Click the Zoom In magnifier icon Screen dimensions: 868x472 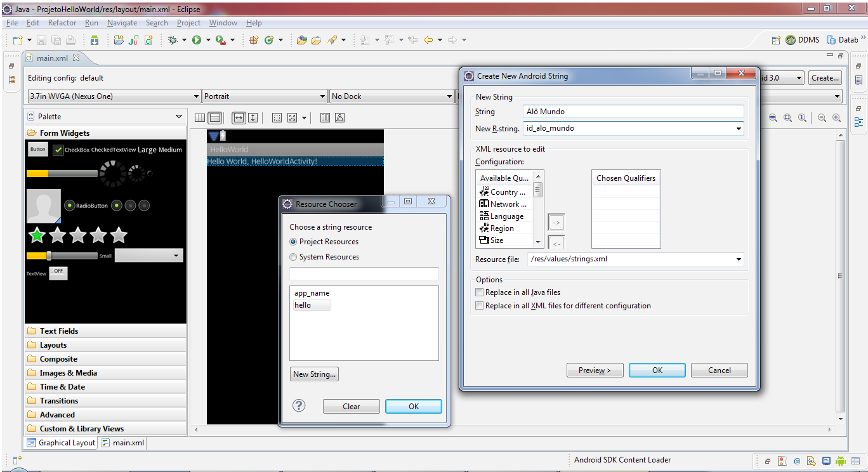tap(836, 117)
